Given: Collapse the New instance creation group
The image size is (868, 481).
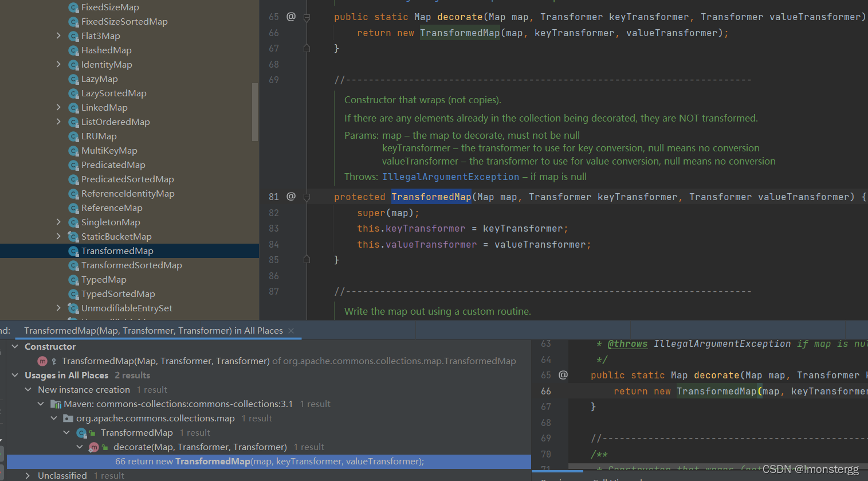Looking at the screenshot, I should [28, 389].
